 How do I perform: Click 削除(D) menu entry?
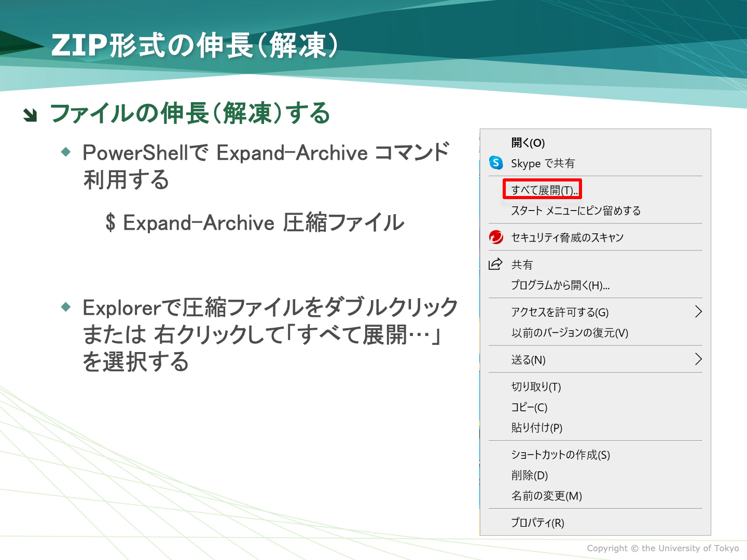point(530,475)
